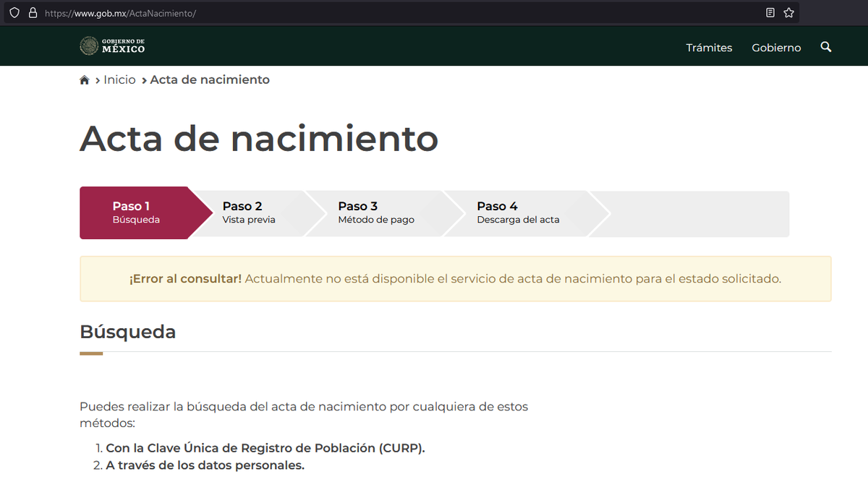The height and width of the screenshot is (495, 868).
Task: Click the Gobierno de México logo
Action: click(112, 46)
